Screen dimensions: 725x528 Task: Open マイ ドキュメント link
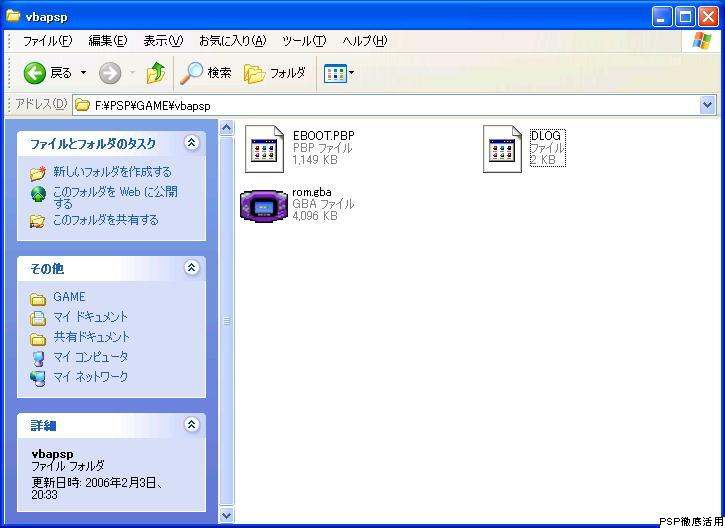tap(90, 317)
